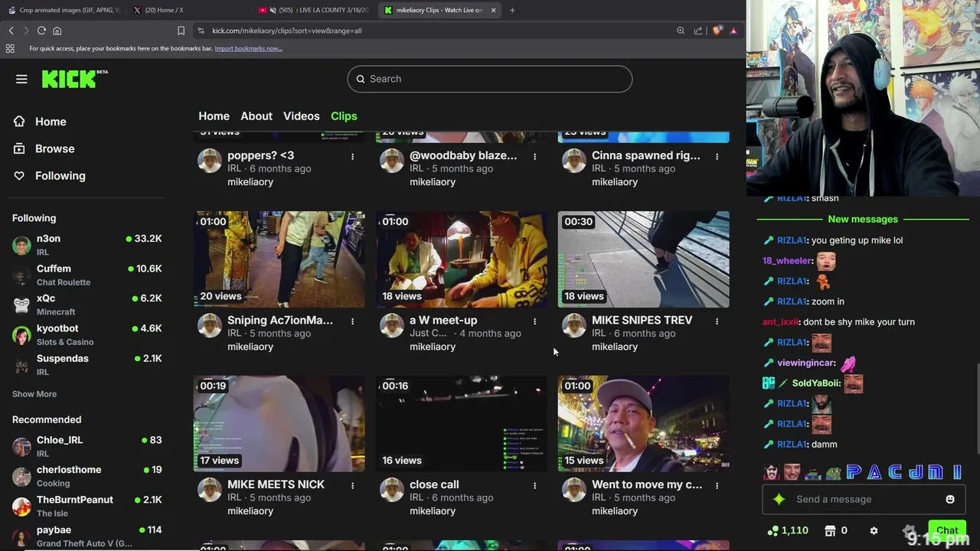Viewport: 980px width, 551px height.
Task: Open options for 'MIKE MEETS NICK' clip
Action: [x=352, y=485]
